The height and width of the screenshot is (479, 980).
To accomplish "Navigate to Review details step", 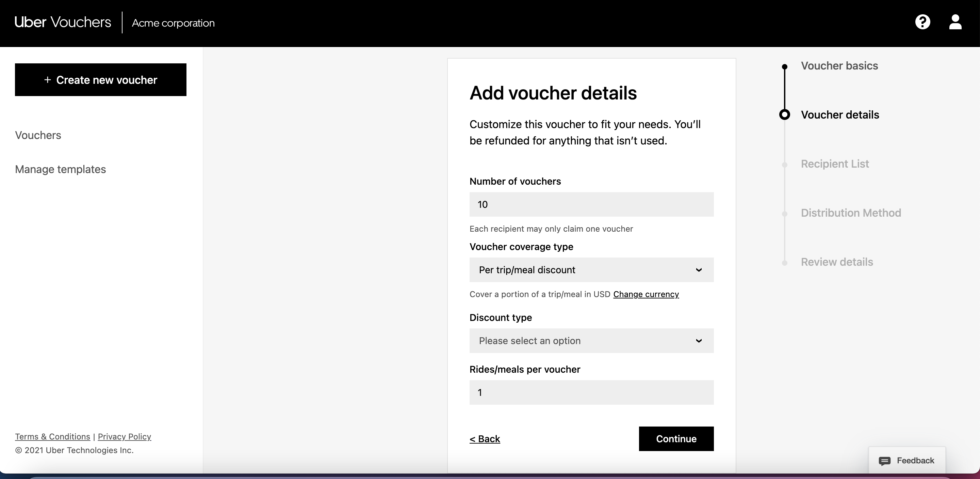I will 837,262.
